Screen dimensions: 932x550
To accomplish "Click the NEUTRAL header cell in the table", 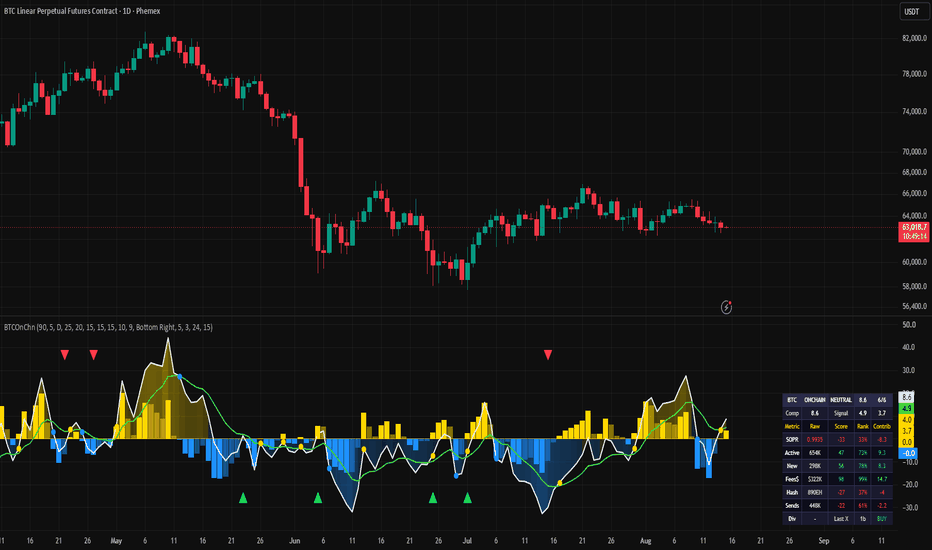I will point(841,400).
